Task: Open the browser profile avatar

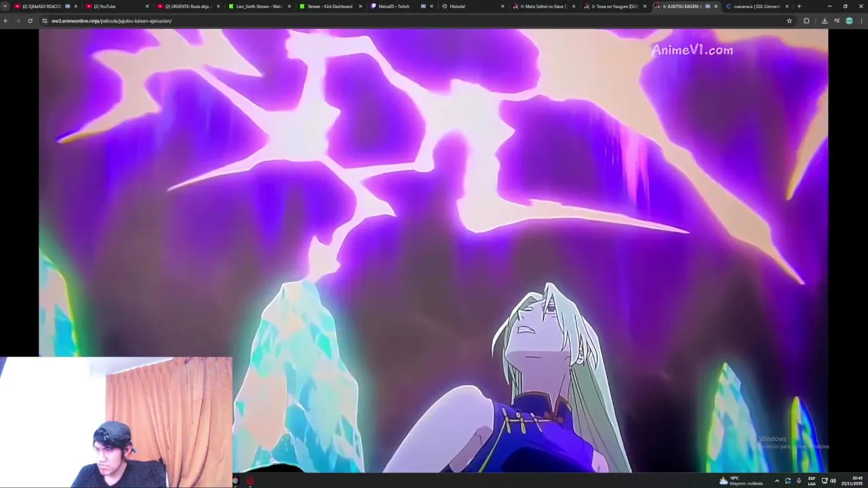Action: tap(849, 20)
